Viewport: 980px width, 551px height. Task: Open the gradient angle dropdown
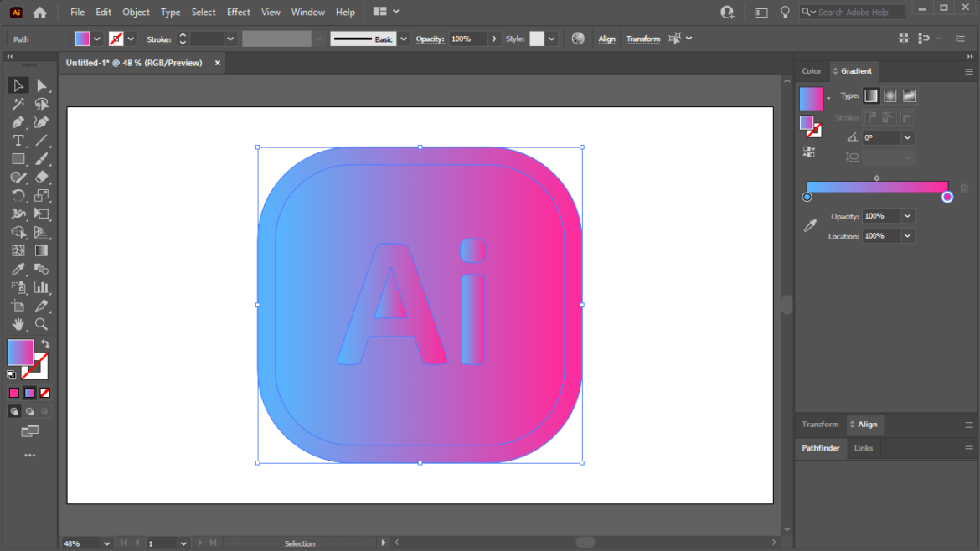907,136
